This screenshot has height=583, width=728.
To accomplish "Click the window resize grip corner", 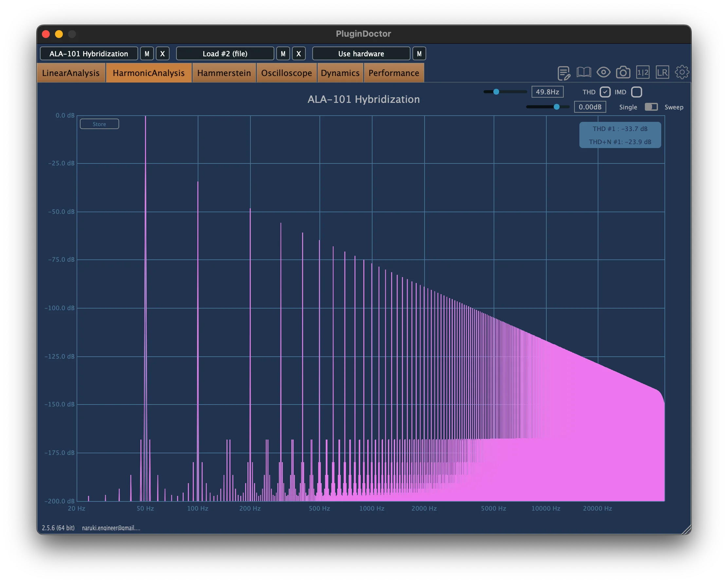I will [x=686, y=530].
